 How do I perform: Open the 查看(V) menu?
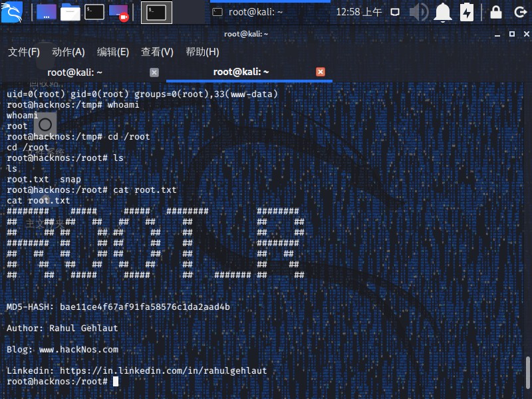coord(157,52)
